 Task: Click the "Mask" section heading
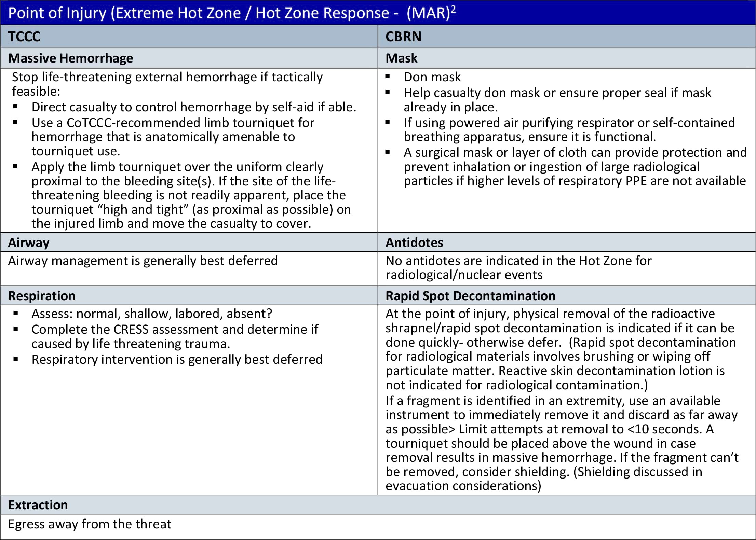coord(401,58)
